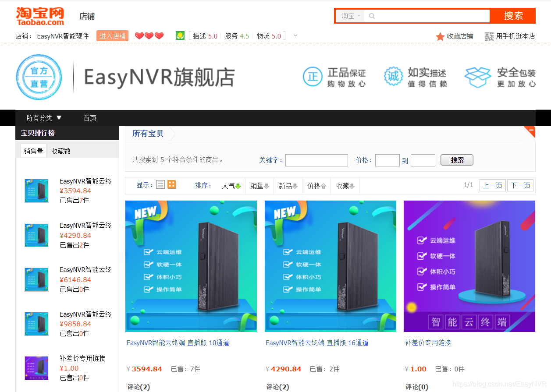Select the 收藏数 ranking tab
551x392 pixels.
pyautogui.click(x=61, y=151)
